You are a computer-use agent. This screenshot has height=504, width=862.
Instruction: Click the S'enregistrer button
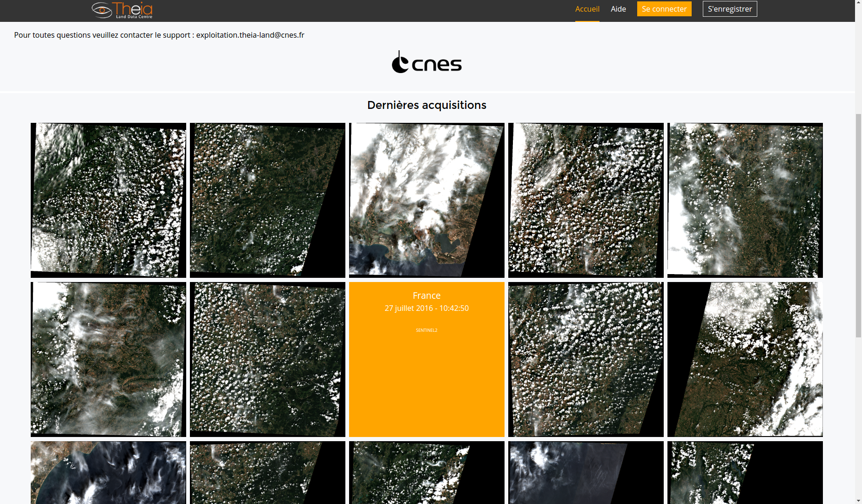pyautogui.click(x=730, y=9)
